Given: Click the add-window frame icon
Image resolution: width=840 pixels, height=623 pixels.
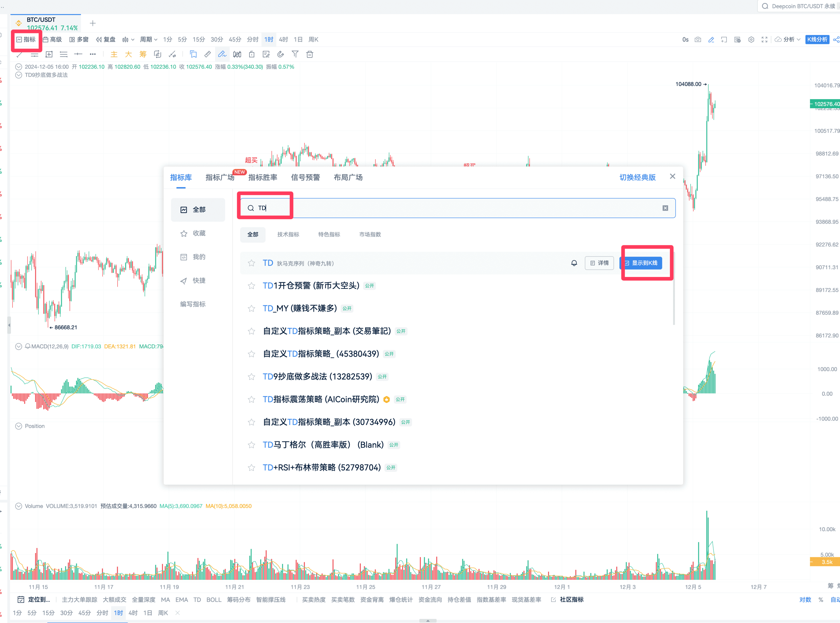Looking at the screenshot, I should tap(724, 40).
